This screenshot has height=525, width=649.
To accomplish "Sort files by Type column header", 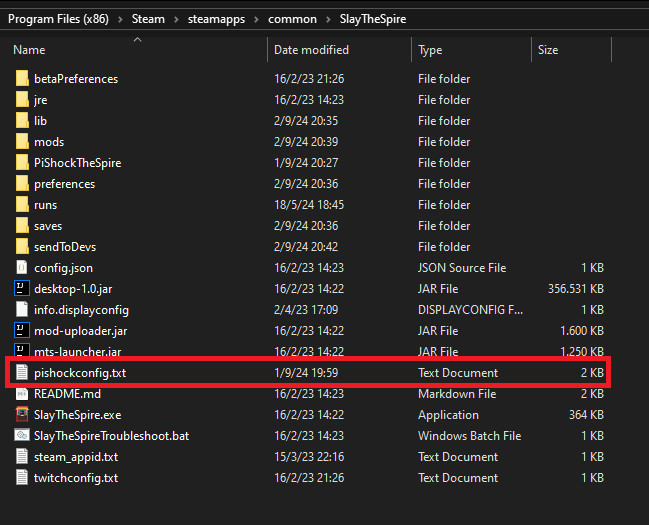I will click(430, 50).
